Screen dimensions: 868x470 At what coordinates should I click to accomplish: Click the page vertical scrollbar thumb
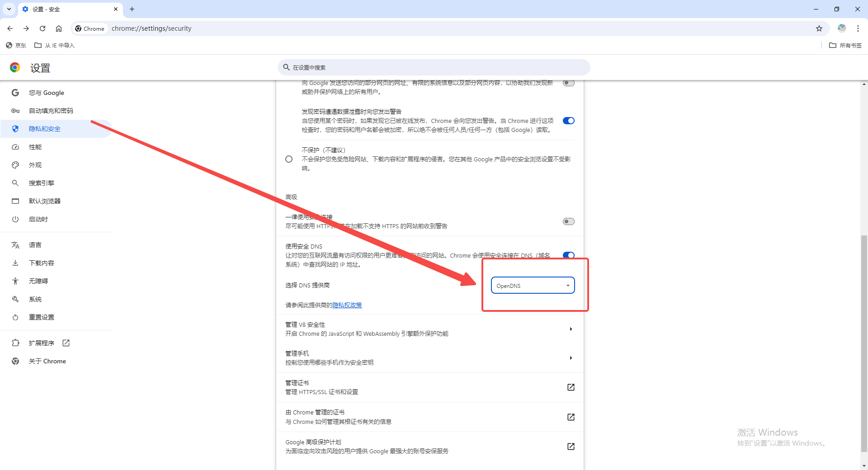(x=864, y=343)
